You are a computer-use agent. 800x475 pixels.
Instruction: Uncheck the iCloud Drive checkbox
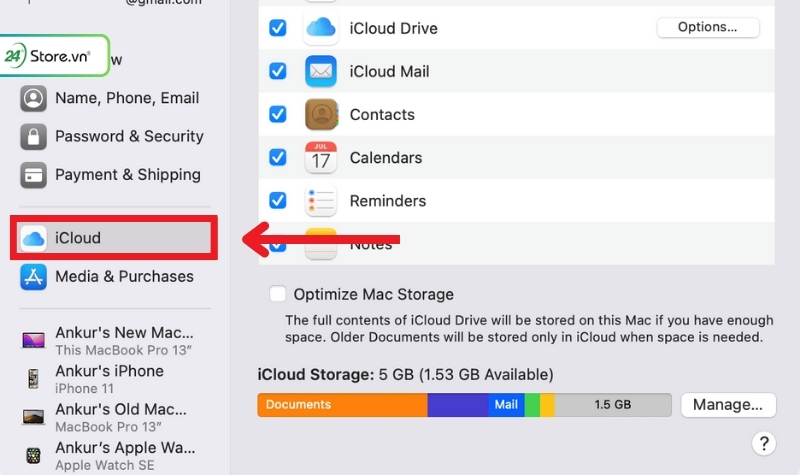278,28
